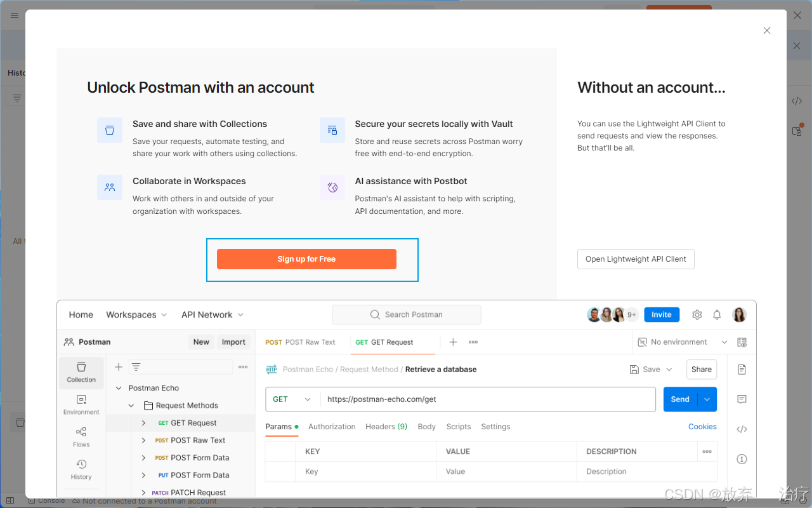Screen dimensions: 812x508
Task: Collapse the Request Methods folder
Action: click(x=131, y=406)
